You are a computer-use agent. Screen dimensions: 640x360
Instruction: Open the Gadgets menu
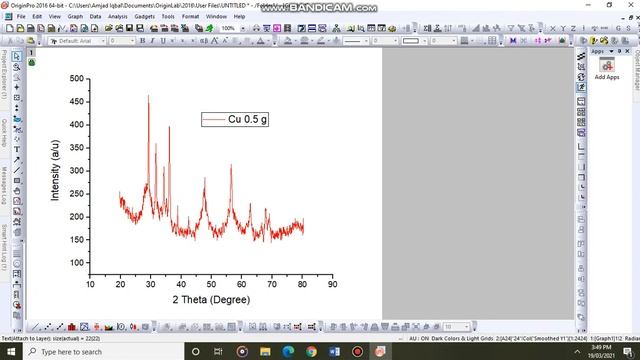[144, 17]
